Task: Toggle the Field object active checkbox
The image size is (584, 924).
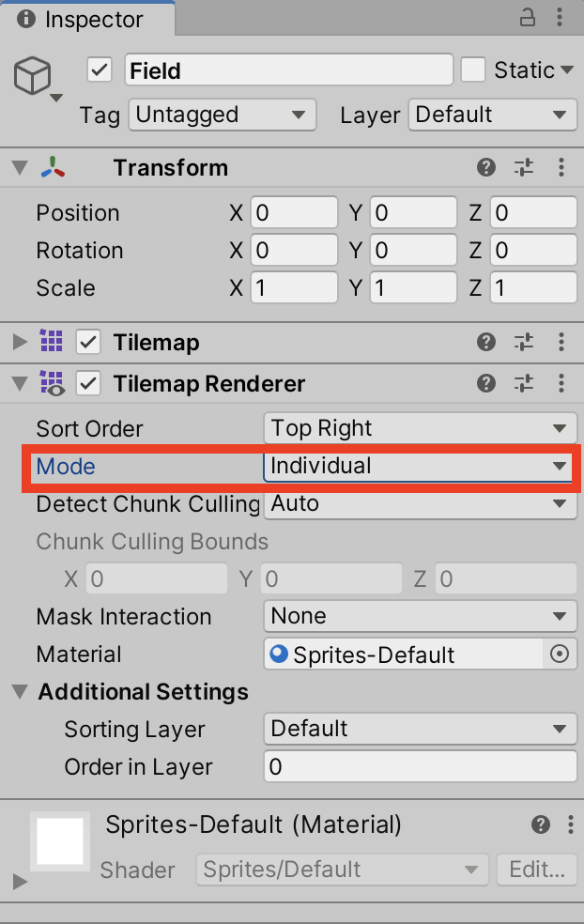Action: pyautogui.click(x=100, y=70)
